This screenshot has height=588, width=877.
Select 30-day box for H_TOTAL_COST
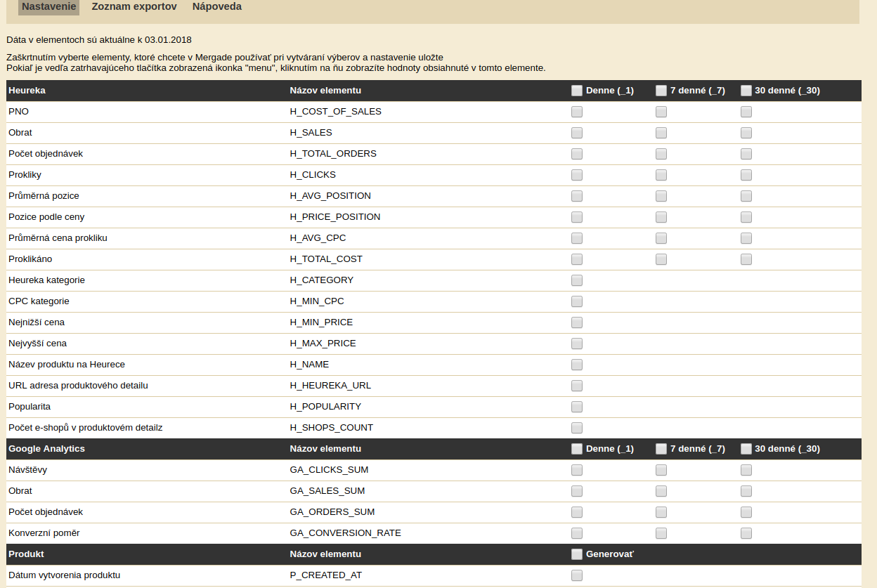746,259
